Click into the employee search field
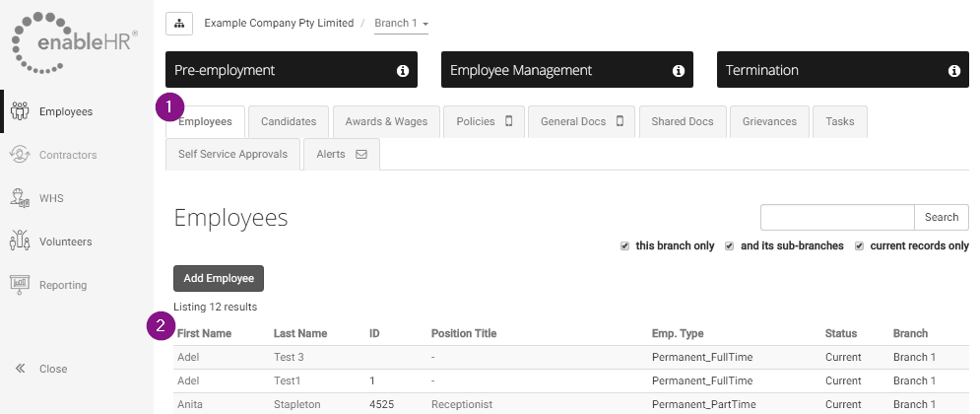Viewport: 980px width, 414px height. point(837,217)
